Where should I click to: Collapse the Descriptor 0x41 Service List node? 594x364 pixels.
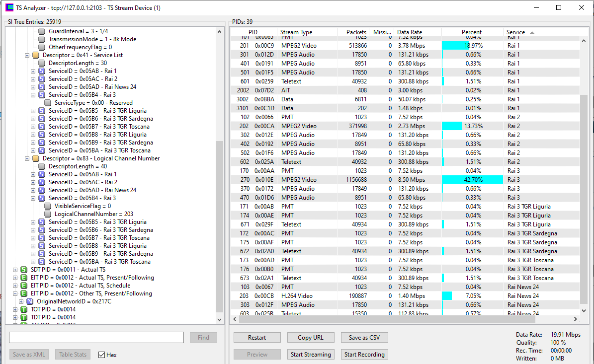[x=27, y=55]
